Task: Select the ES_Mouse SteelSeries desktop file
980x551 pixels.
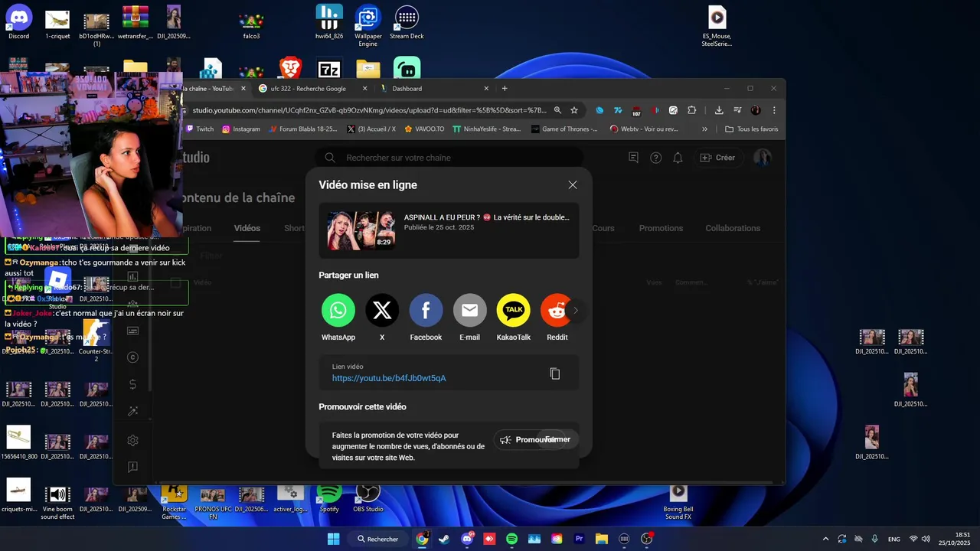Action: pyautogui.click(x=717, y=27)
